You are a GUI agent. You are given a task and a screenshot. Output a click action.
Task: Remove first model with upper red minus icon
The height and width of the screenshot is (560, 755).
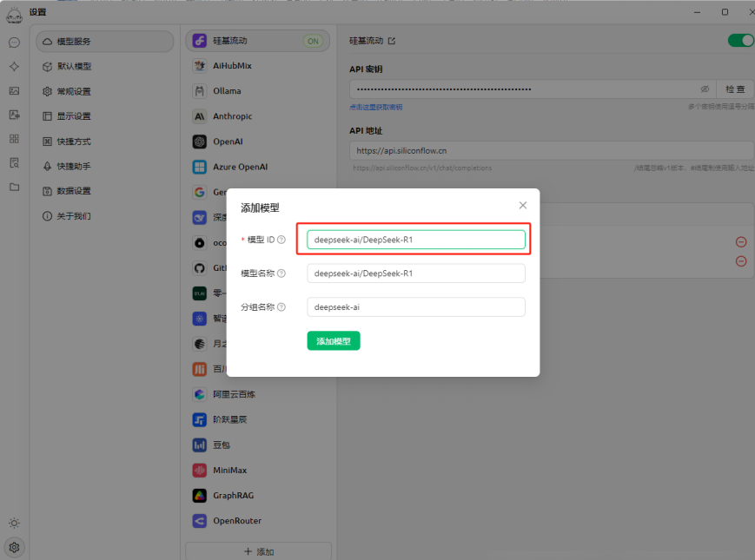point(741,242)
